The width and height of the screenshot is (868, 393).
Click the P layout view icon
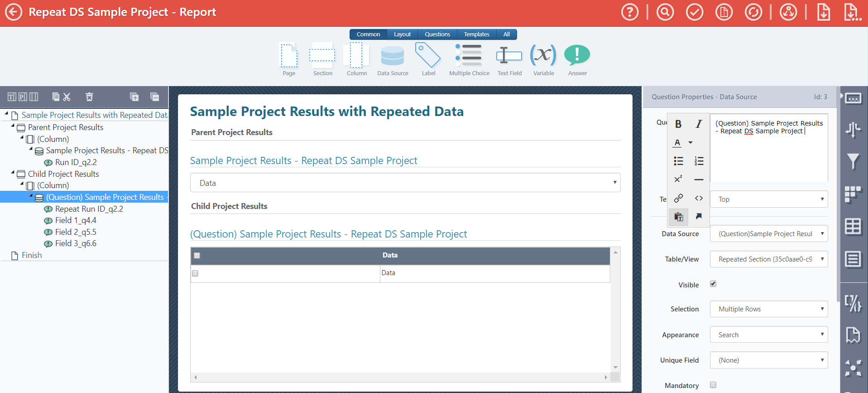(x=23, y=97)
